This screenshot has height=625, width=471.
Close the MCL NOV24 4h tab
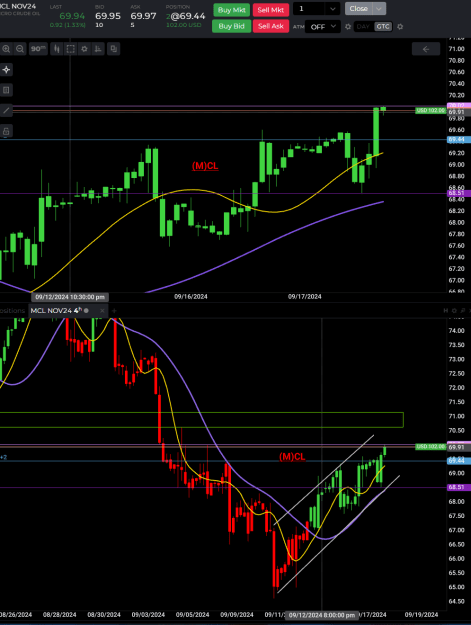(x=102, y=311)
